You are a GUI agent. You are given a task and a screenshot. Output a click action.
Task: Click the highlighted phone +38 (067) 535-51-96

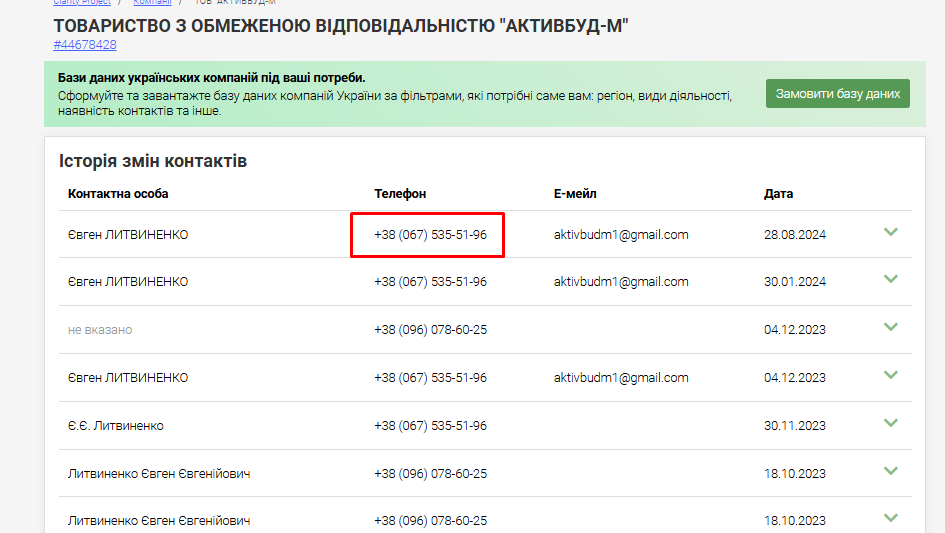430,235
